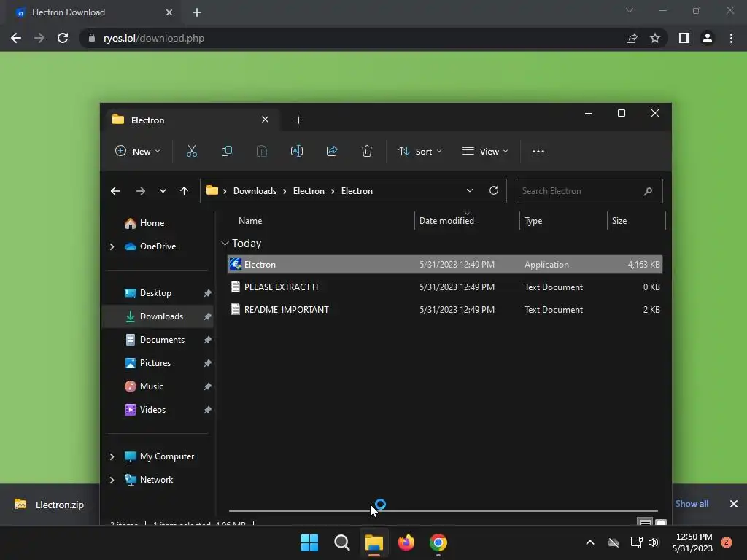Expand Network tree node
This screenshot has height=560, width=747.
click(x=112, y=480)
